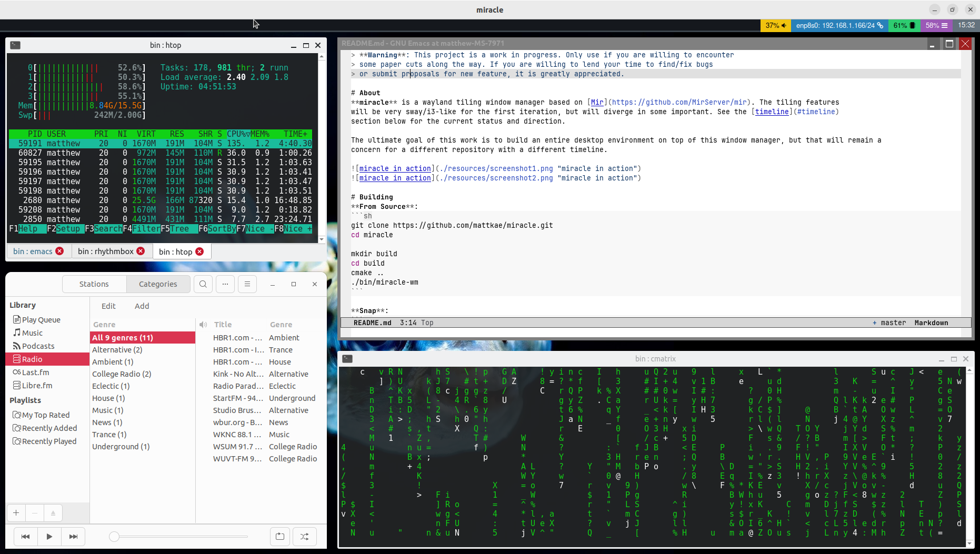Sort htop by the MEM% column header
The height and width of the screenshot is (554, 980).
coord(260,134)
